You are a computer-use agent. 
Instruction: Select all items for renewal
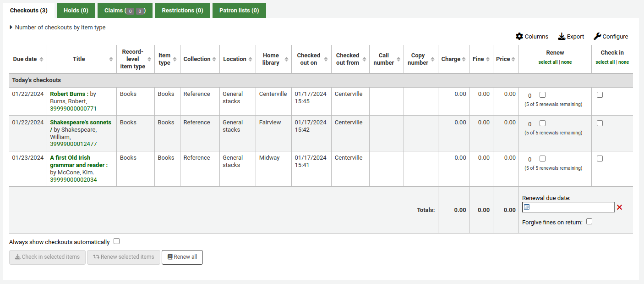tap(548, 62)
